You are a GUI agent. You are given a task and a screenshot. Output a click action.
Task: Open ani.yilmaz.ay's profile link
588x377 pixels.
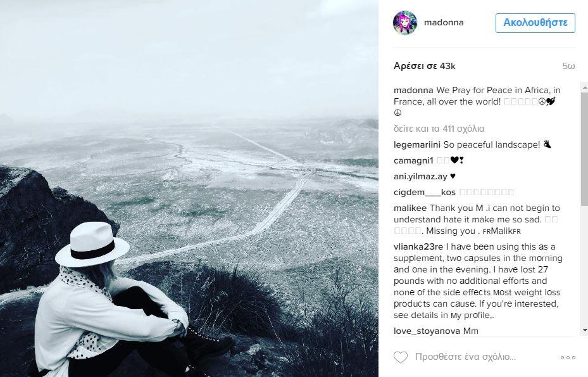pyautogui.click(x=420, y=177)
